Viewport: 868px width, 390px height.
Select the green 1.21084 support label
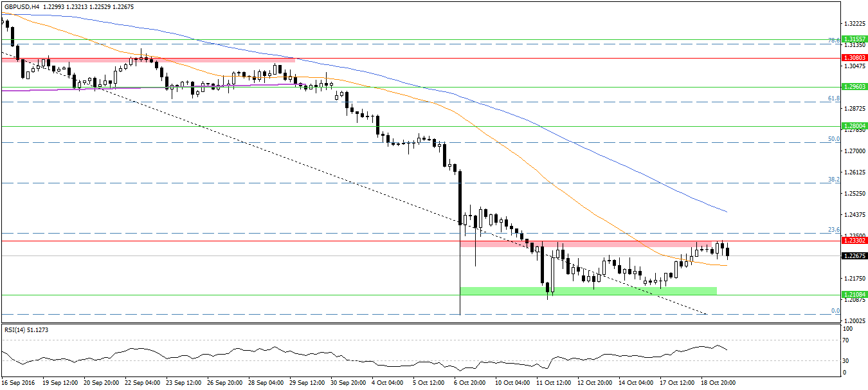(x=854, y=295)
